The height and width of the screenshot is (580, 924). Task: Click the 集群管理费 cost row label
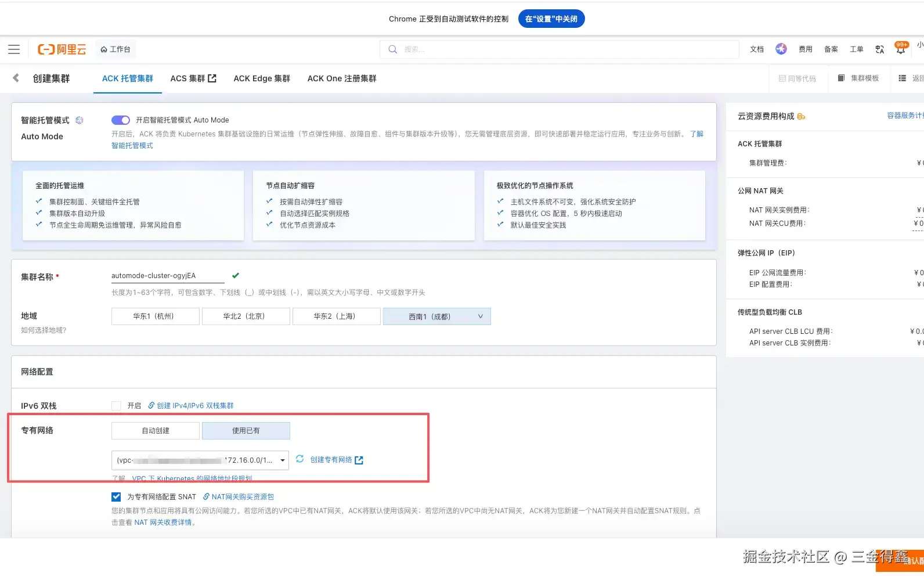click(768, 163)
